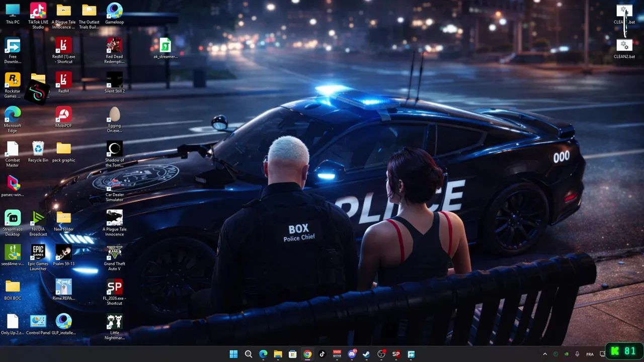Viewport: 644px width, 362px height.
Task: Select RedM (1).exe - Shortcut icon
Action: 63,51
